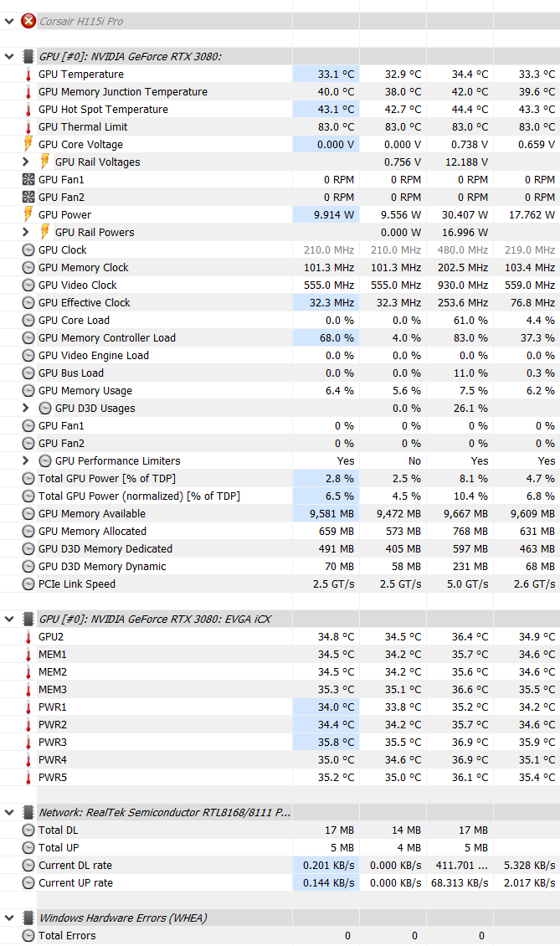560x946 pixels.
Task: Click the red error icon beside Corsair H115i Pro
Action: click(x=28, y=21)
